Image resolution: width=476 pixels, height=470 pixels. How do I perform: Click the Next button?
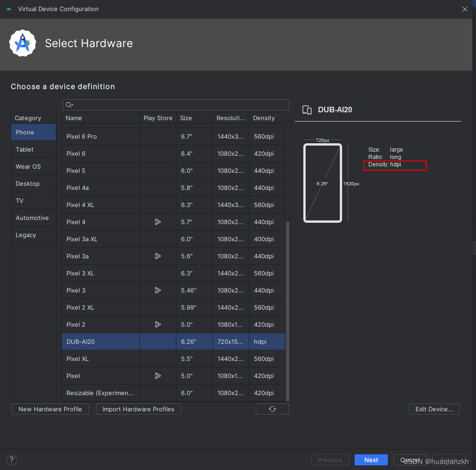click(371, 460)
